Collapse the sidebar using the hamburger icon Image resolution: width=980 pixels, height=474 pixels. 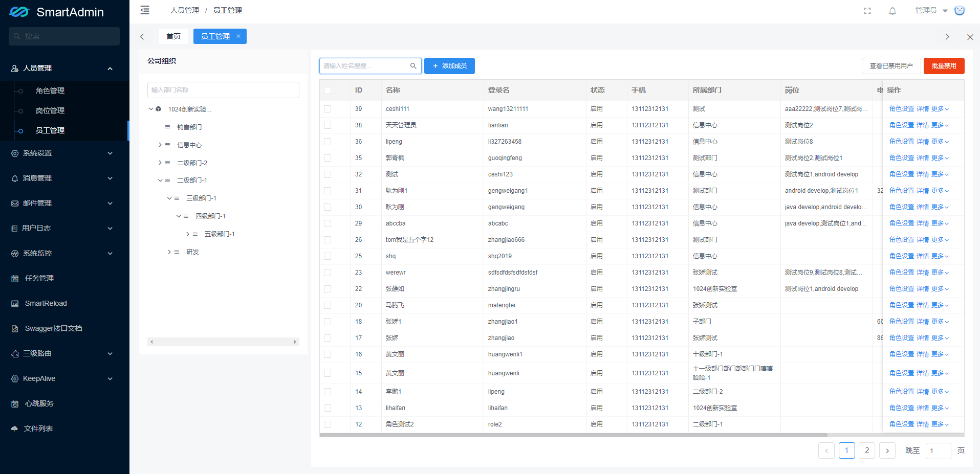click(x=145, y=10)
